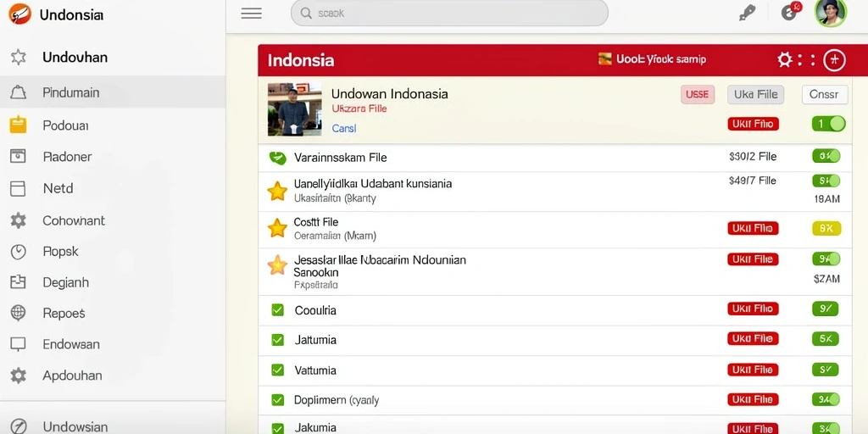Click the yellow note icon beside Podouai
868x434 pixels.
19,125
